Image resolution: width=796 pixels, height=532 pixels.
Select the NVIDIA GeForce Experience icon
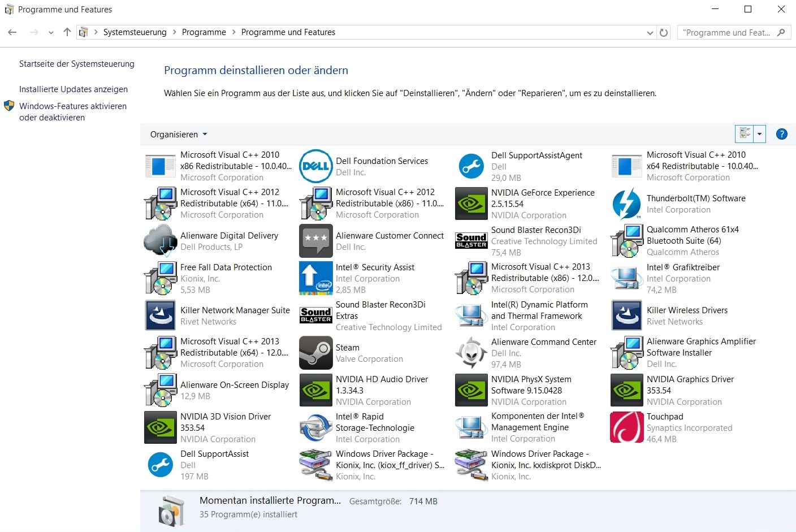[x=471, y=204]
